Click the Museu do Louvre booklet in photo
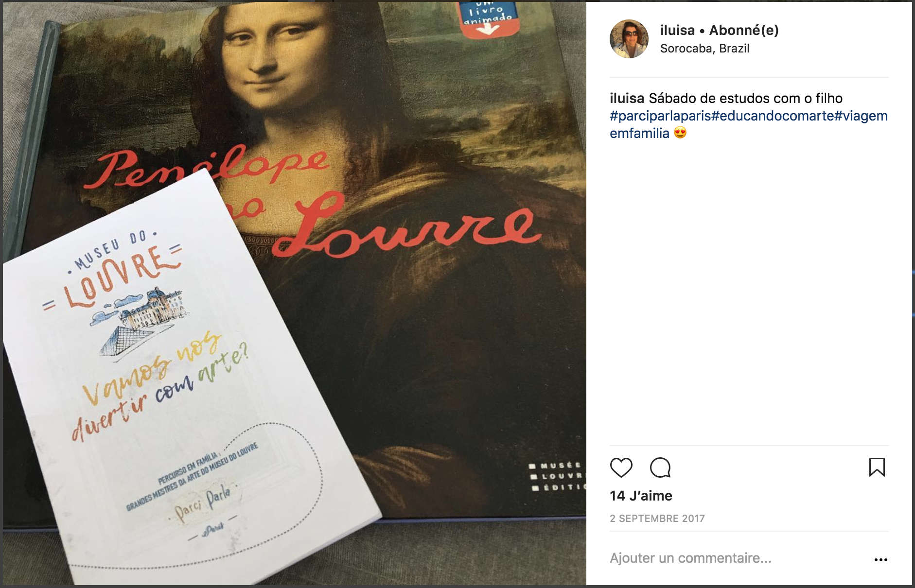This screenshot has height=588, width=915. 185,384
